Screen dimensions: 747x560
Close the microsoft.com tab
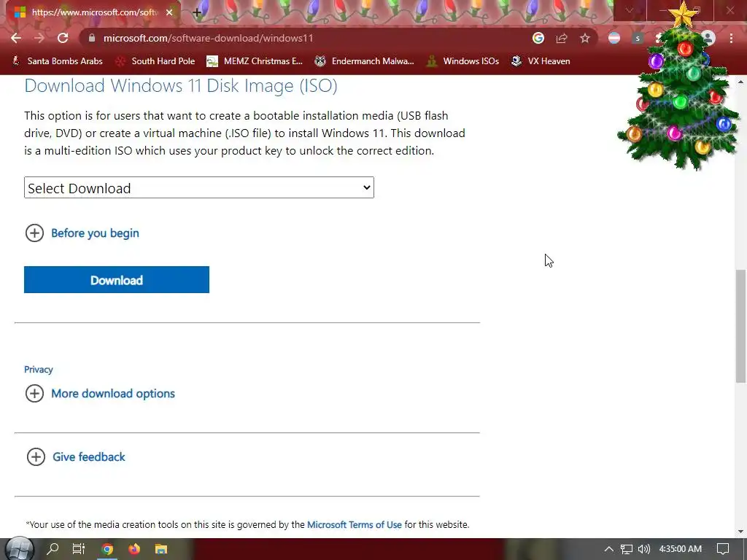[x=169, y=12]
